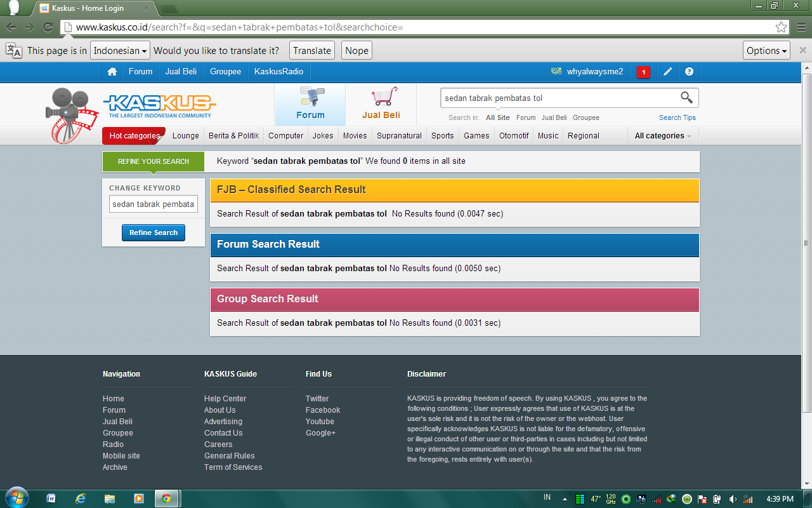Close the translate bar with the X
This screenshot has height=508, width=812.
(802, 51)
